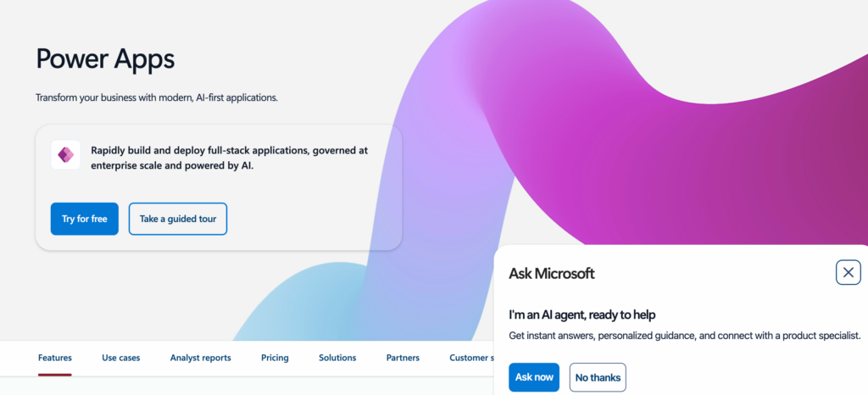Click the Power Apps page heading
The height and width of the screenshot is (395, 868).
coord(105,59)
